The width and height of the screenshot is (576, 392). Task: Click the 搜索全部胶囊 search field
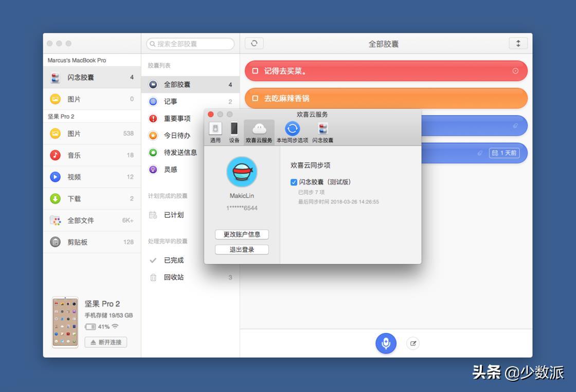pos(190,44)
